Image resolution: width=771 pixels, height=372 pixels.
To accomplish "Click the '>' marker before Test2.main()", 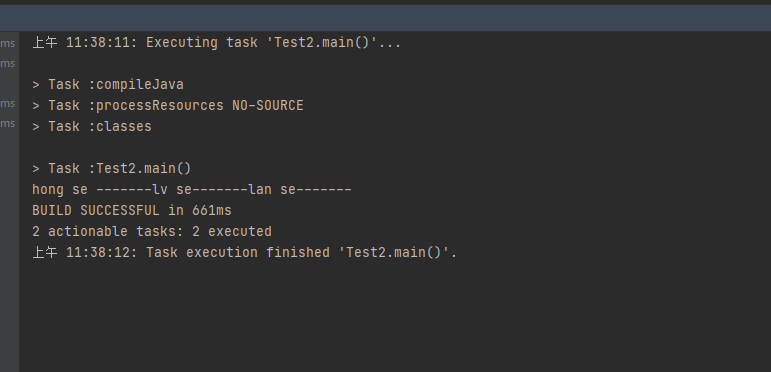I will coord(36,169).
